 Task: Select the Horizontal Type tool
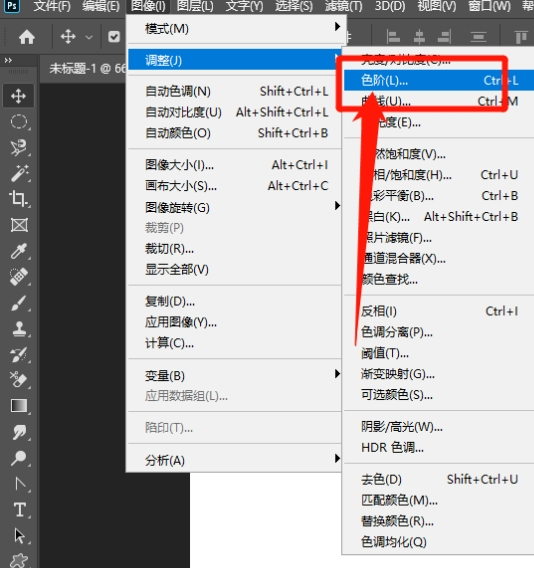pos(19,510)
